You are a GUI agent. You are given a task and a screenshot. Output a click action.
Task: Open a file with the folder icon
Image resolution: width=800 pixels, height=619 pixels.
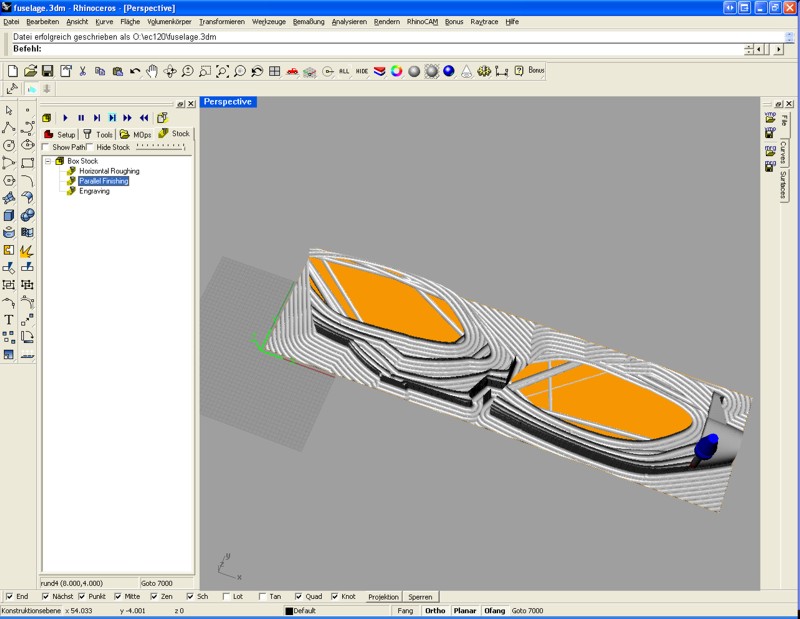(31, 71)
